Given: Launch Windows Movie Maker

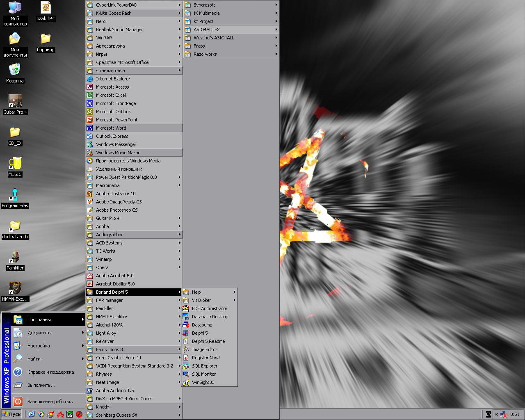Looking at the screenshot, I should pos(134,153).
